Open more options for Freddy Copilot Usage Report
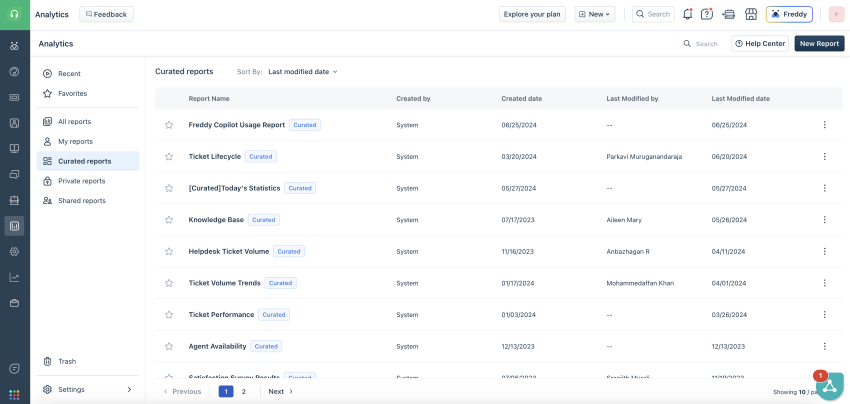Image resolution: width=850 pixels, height=404 pixels. pyautogui.click(x=825, y=125)
